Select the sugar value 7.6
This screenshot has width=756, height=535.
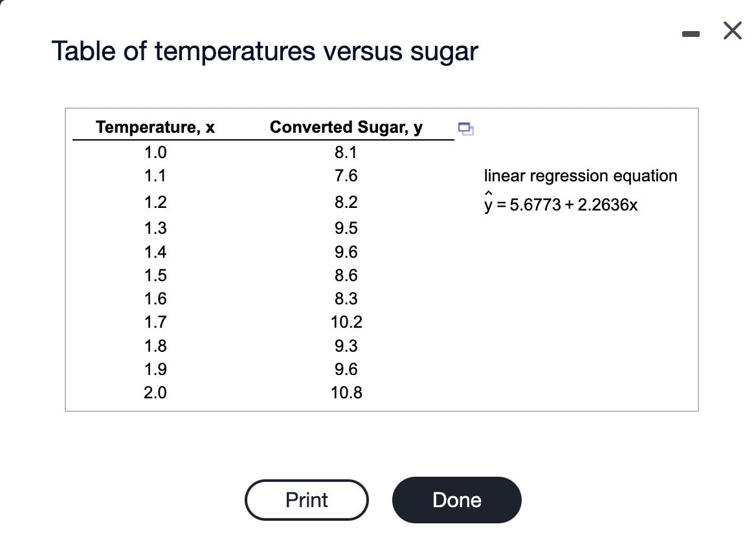346,176
